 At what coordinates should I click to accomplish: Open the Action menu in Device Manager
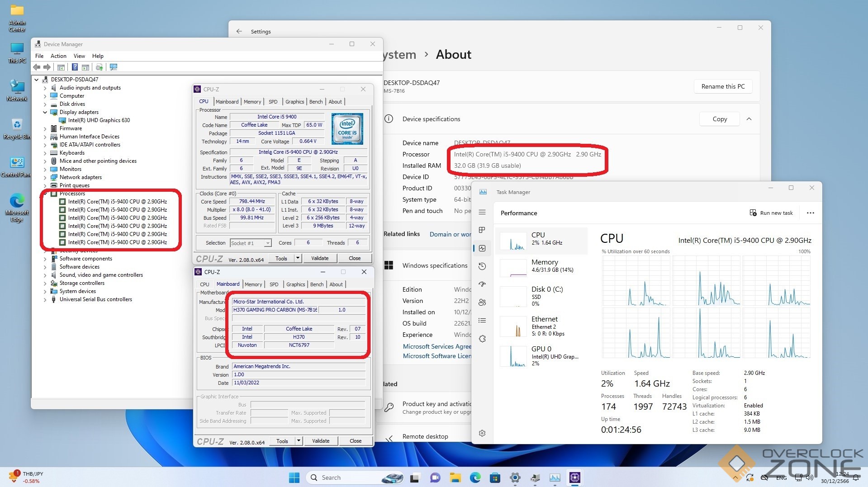(x=58, y=56)
